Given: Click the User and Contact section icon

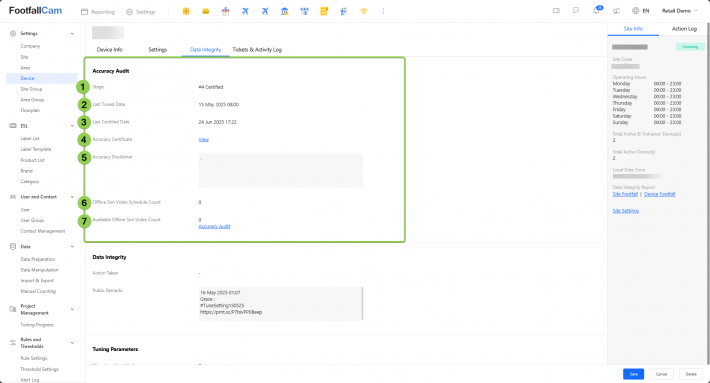Looking at the screenshot, I should click(13, 197).
